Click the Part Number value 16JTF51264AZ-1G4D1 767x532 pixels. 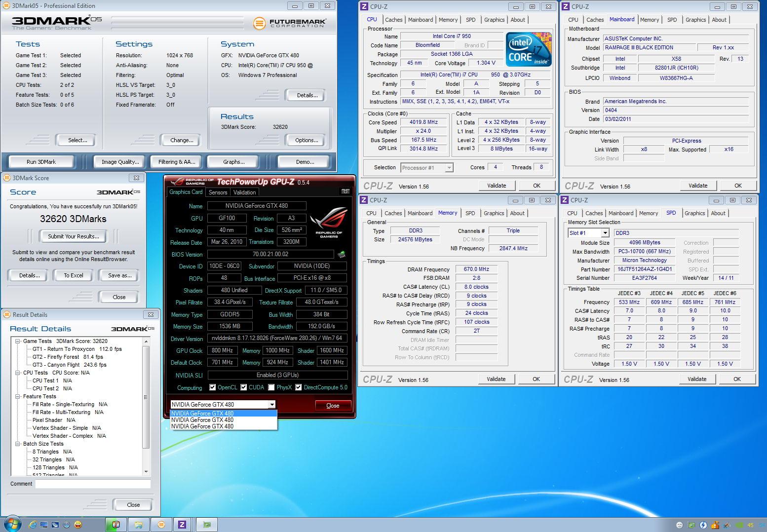click(644, 269)
